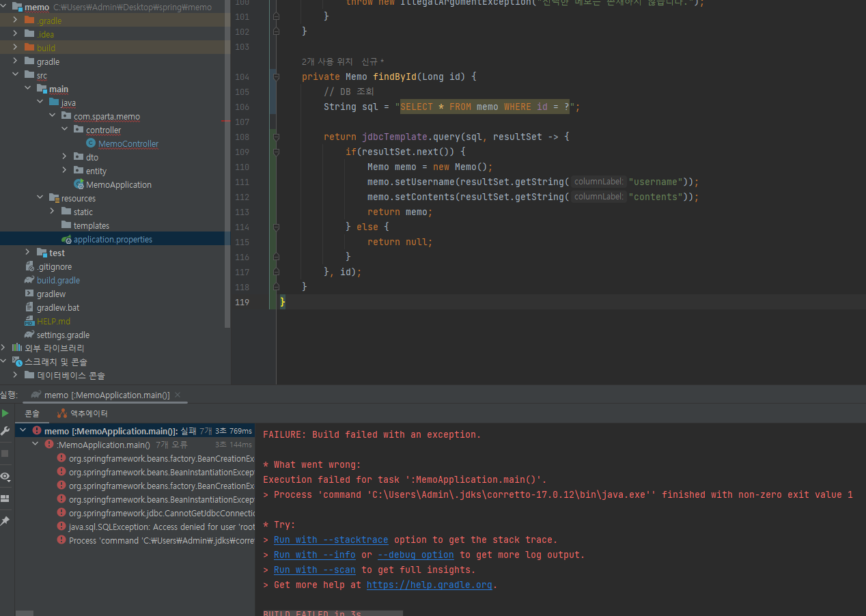This screenshot has width=866, height=616.
Task: Click error icon beside java.sql.SQLException row
Action: coord(61,527)
